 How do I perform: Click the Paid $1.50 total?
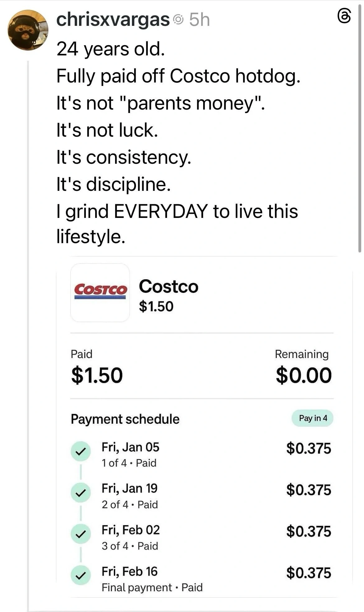pyautogui.click(x=97, y=375)
